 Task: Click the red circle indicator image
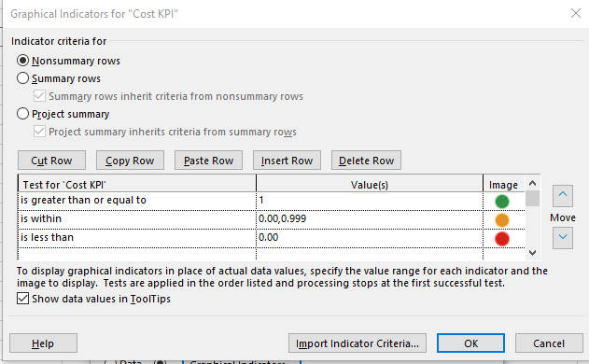tap(502, 239)
